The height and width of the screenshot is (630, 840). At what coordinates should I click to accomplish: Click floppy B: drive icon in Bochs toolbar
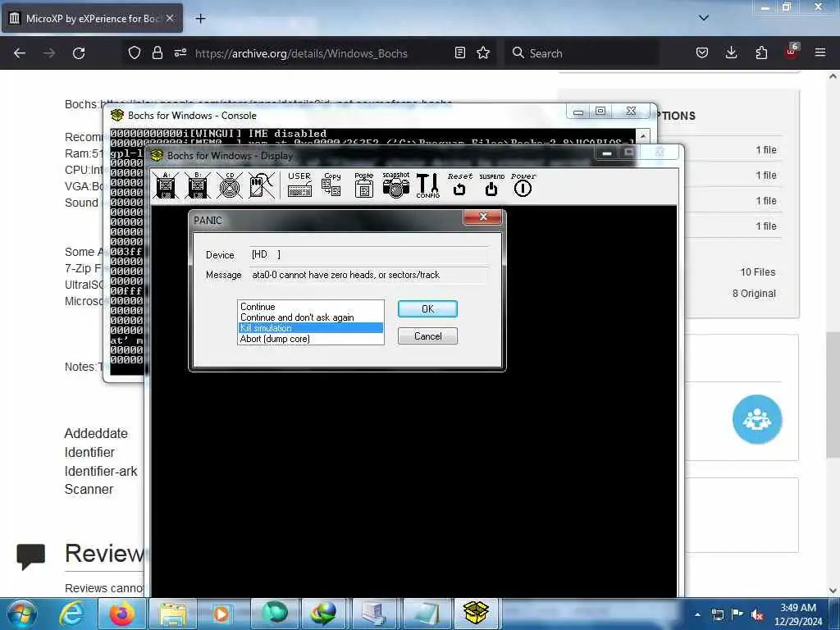pos(198,185)
